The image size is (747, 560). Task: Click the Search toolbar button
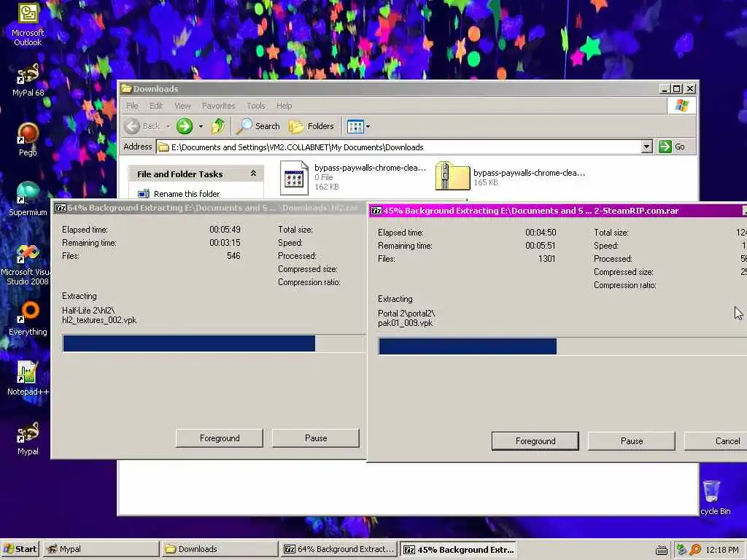click(x=258, y=126)
